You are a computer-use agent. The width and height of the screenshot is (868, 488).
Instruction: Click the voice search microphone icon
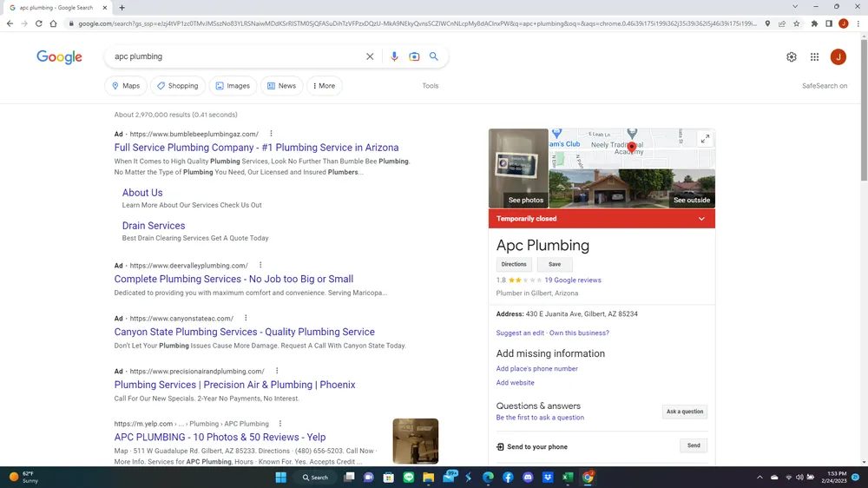(394, 56)
